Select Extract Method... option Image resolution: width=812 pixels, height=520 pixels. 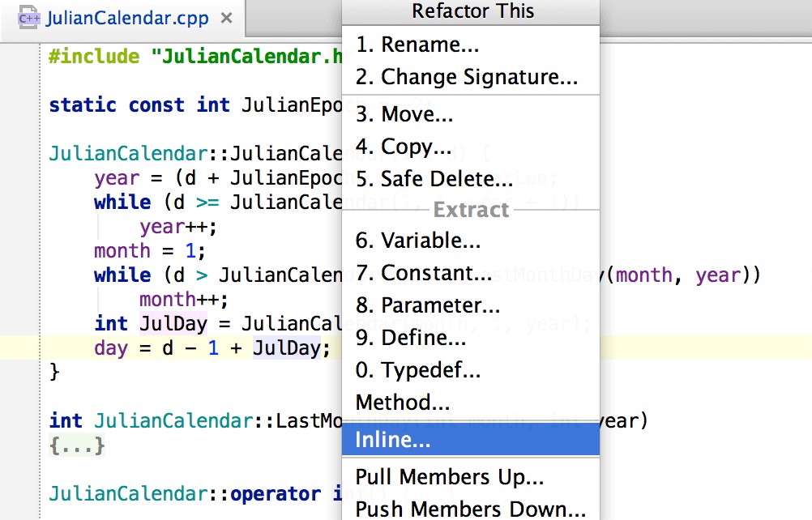pyautogui.click(x=402, y=403)
